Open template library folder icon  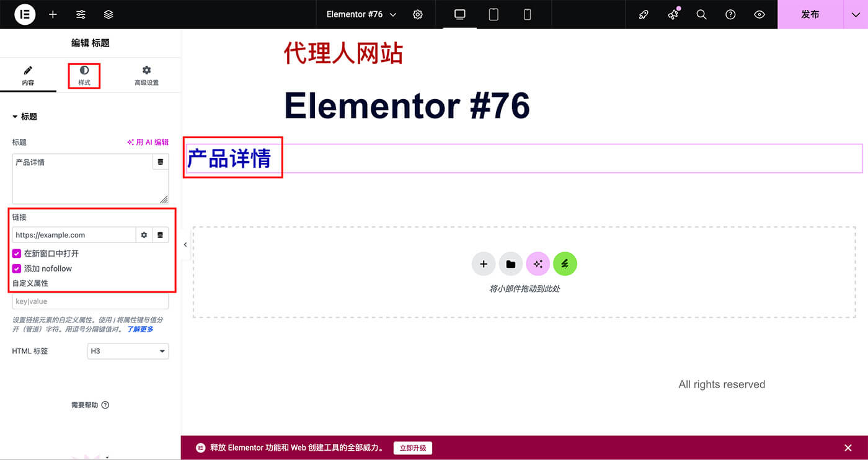[510, 264]
